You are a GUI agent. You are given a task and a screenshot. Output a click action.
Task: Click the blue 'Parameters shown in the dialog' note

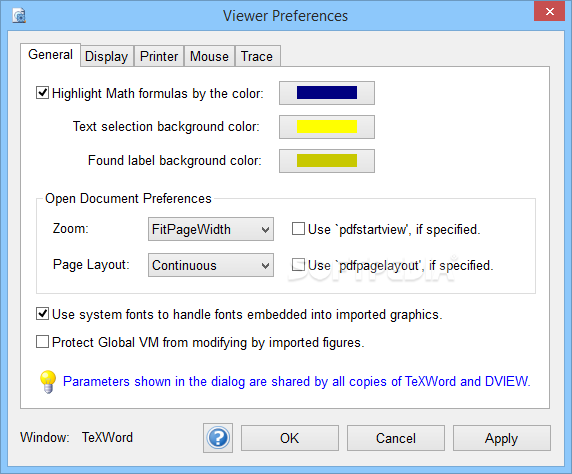tap(297, 382)
